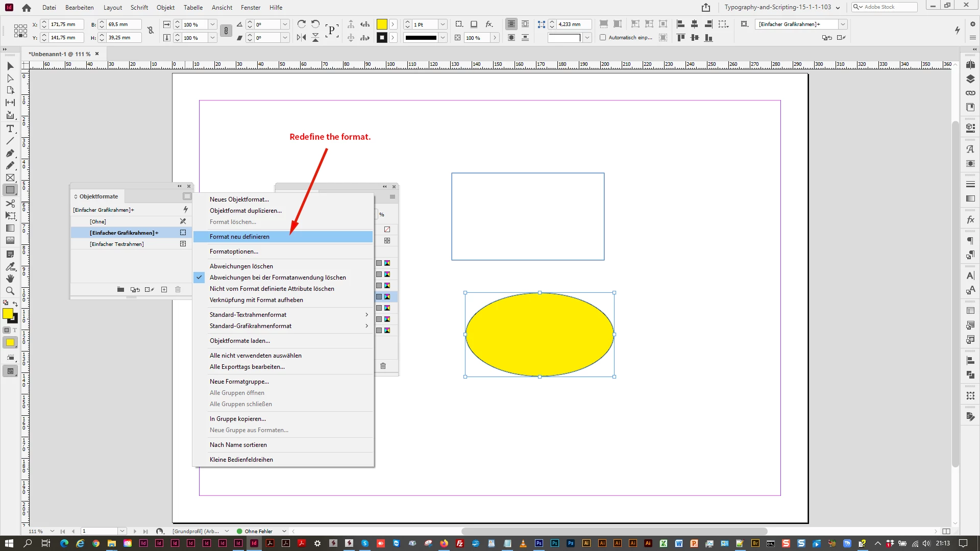The width and height of the screenshot is (980, 551).
Task: Create new format via plus icon
Action: click(164, 289)
